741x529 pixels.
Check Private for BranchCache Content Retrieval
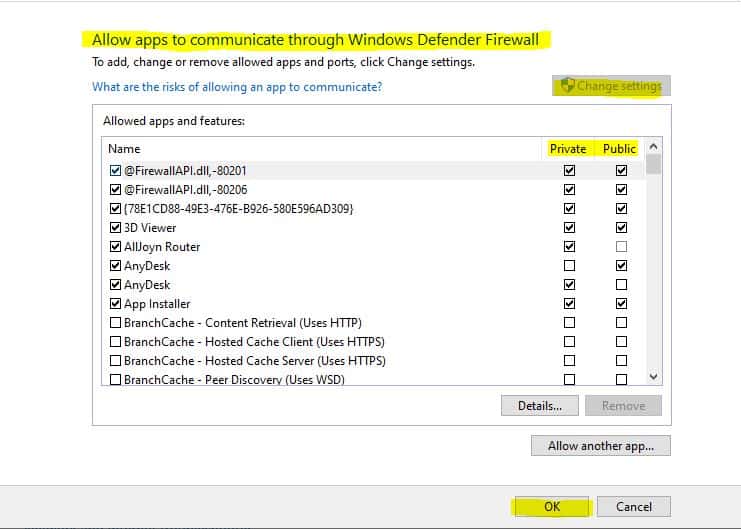[569, 322]
